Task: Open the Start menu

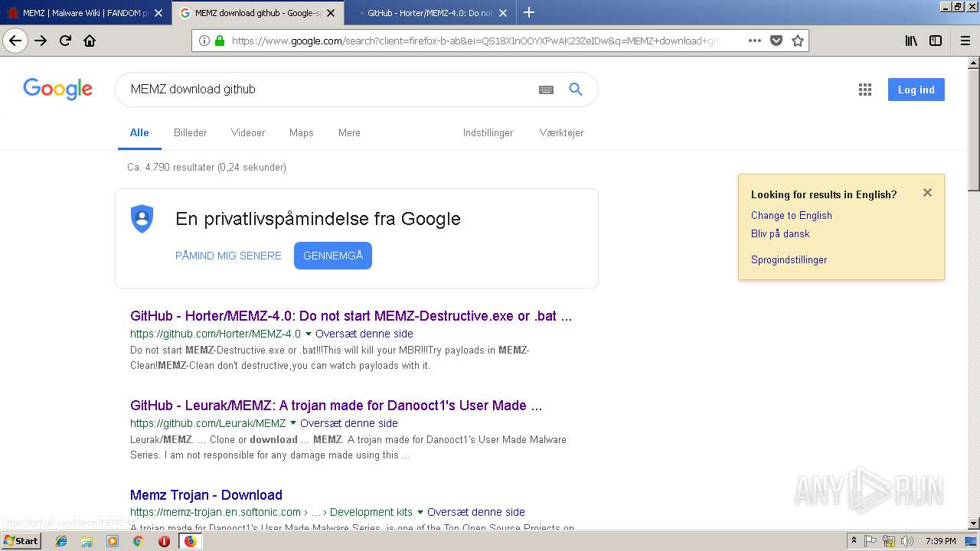Action: pos(21,541)
